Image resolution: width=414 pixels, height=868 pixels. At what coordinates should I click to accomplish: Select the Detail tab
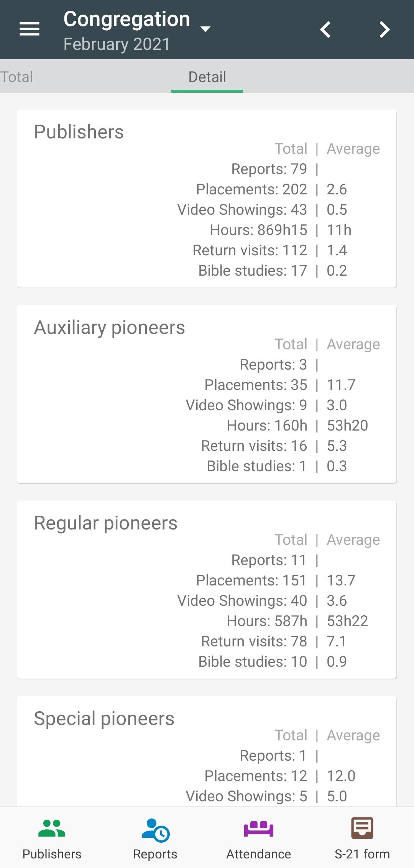click(207, 77)
